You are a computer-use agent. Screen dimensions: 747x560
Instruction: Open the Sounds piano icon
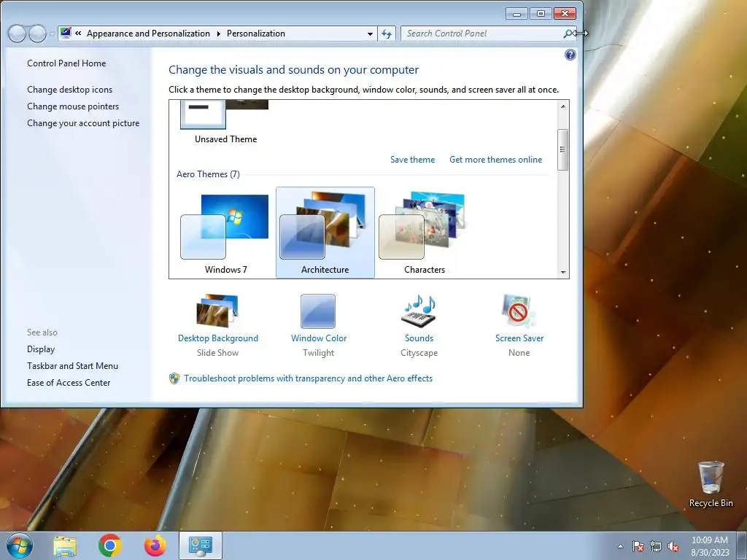[x=419, y=311]
